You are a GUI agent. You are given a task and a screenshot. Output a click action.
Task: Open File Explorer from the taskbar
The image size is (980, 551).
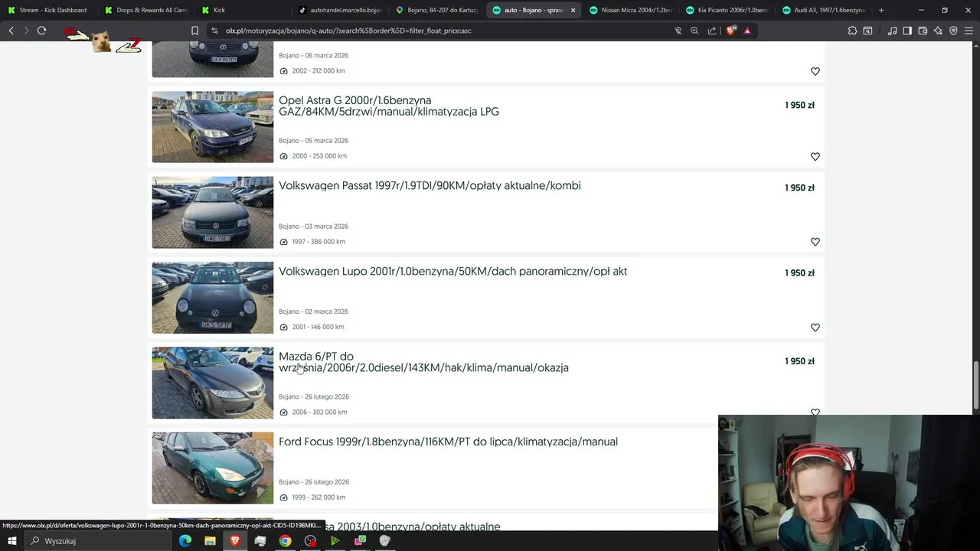coord(210,541)
